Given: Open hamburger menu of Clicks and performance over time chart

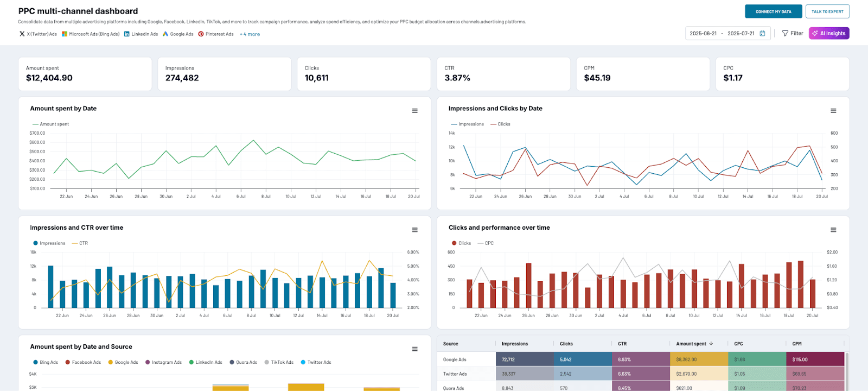Looking at the screenshot, I should (x=833, y=230).
